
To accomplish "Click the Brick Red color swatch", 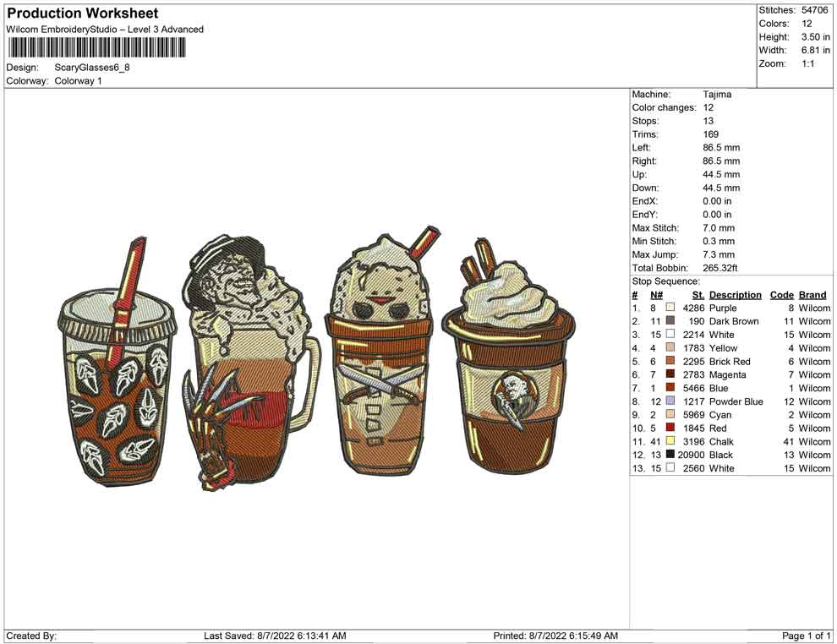I will 670,361.
